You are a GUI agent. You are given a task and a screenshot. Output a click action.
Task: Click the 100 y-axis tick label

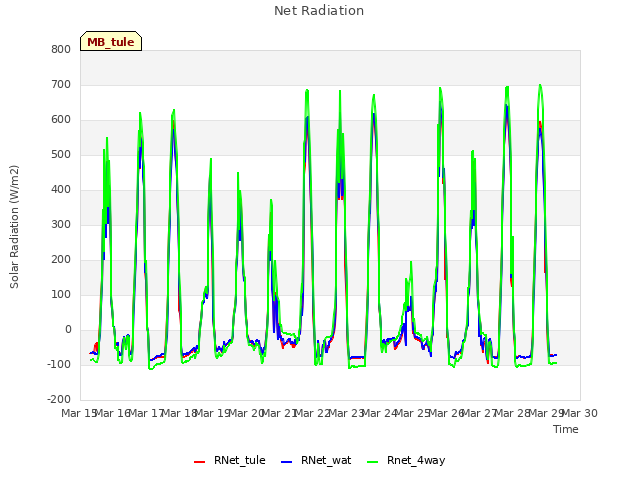click(x=61, y=295)
